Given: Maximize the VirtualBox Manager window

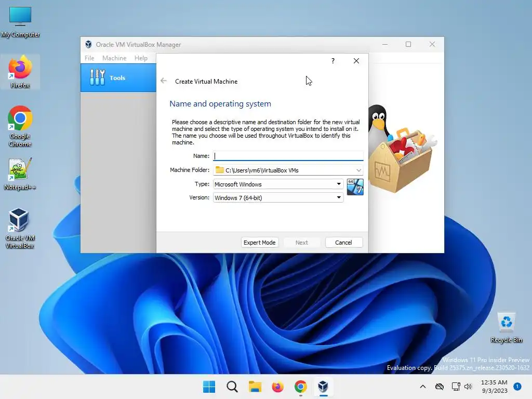Looking at the screenshot, I should [x=408, y=45].
